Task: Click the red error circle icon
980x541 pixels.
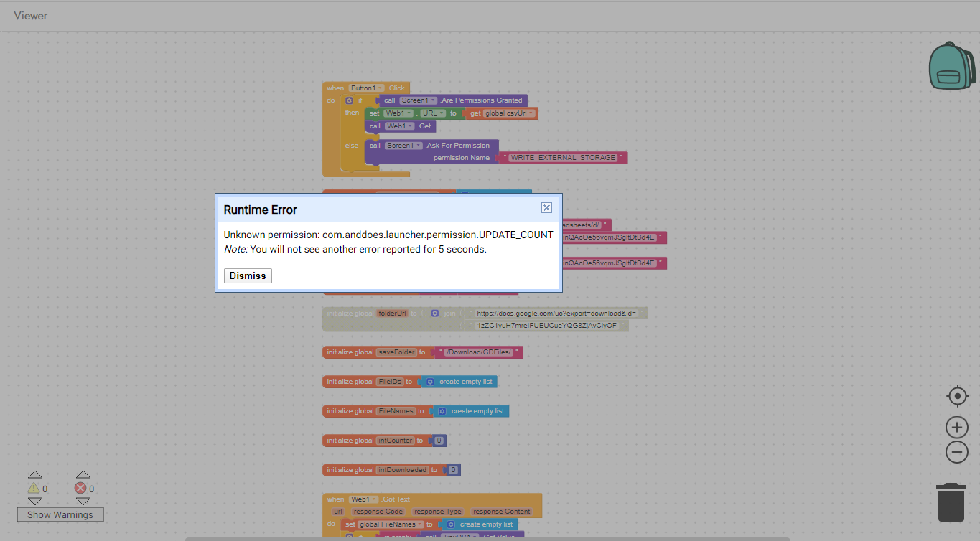Action: coord(81,489)
